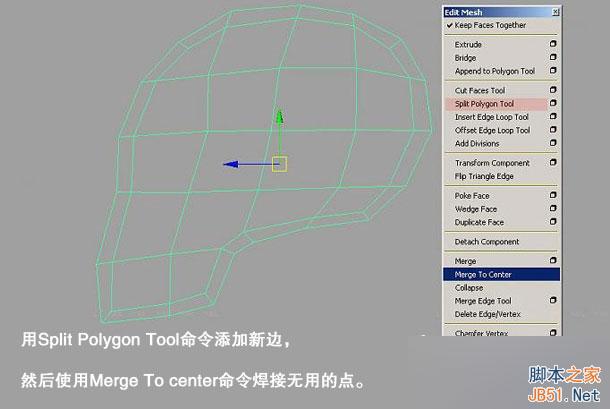
Task: Select Insert Edge Loop Tool
Action: (x=492, y=117)
